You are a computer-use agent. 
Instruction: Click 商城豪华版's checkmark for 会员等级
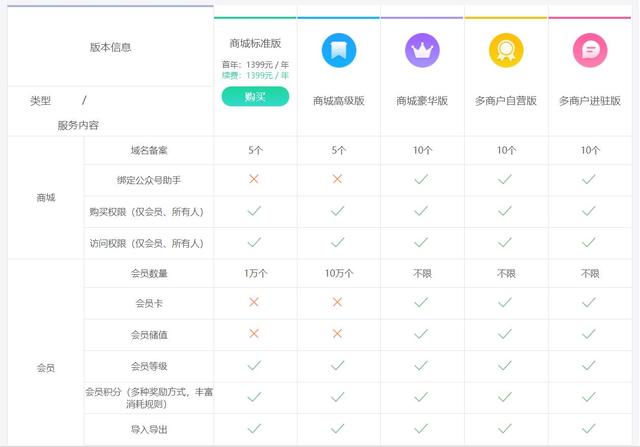click(421, 365)
